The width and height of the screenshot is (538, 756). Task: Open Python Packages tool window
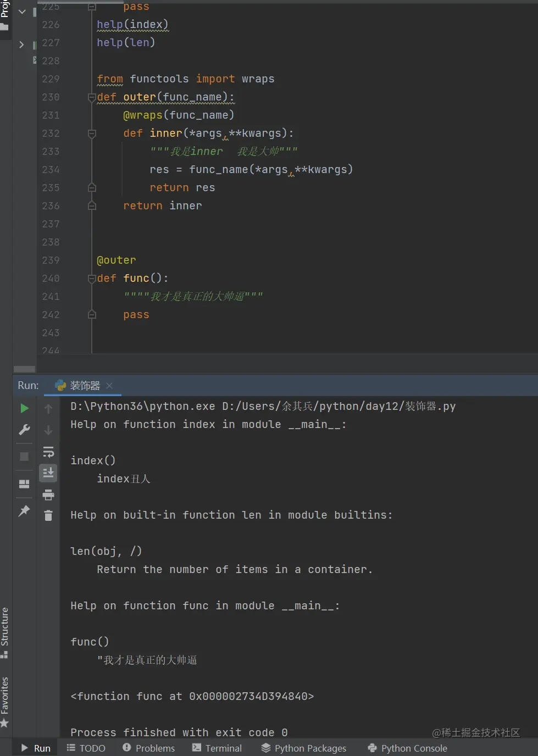point(304,748)
